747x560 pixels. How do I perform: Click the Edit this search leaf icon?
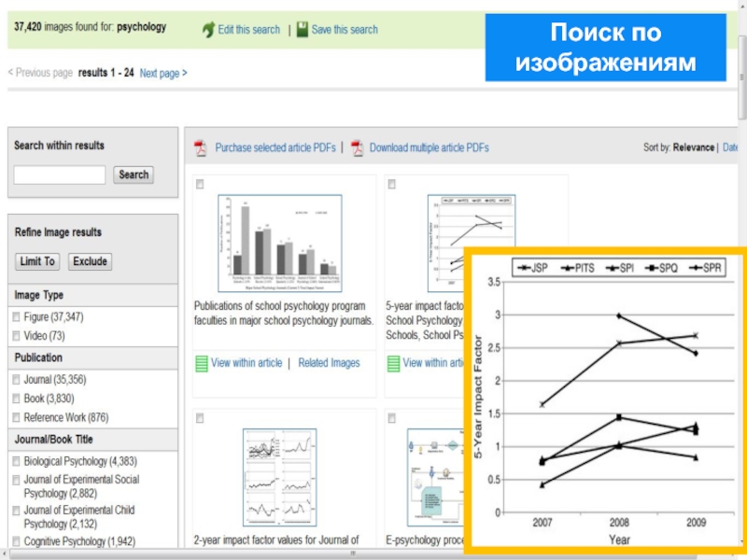pyautogui.click(x=208, y=30)
